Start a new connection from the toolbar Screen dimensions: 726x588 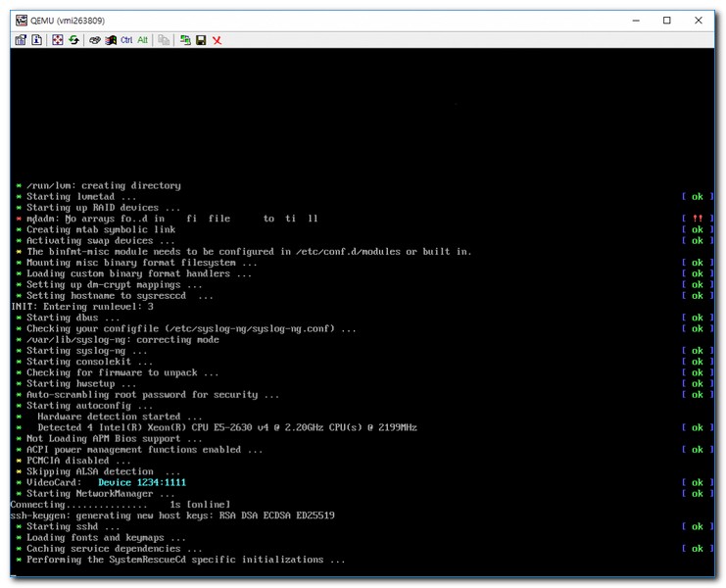185,40
